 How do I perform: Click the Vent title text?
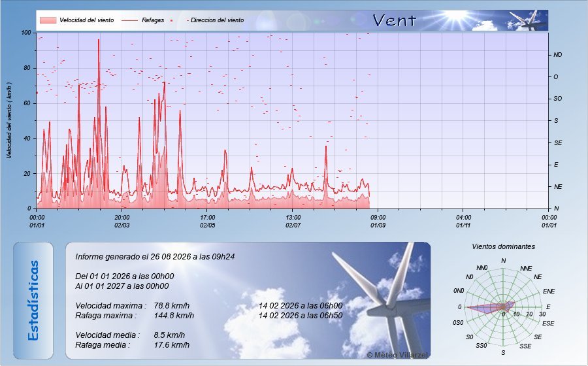click(395, 20)
